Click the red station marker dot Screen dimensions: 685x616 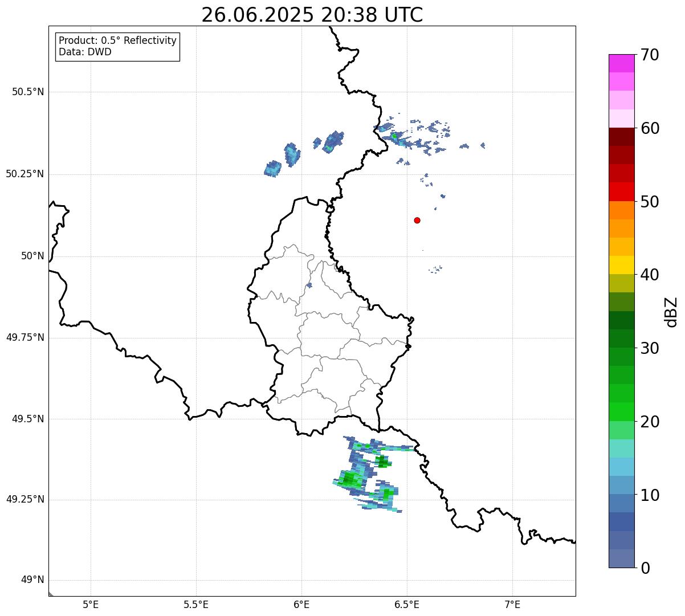pos(417,220)
